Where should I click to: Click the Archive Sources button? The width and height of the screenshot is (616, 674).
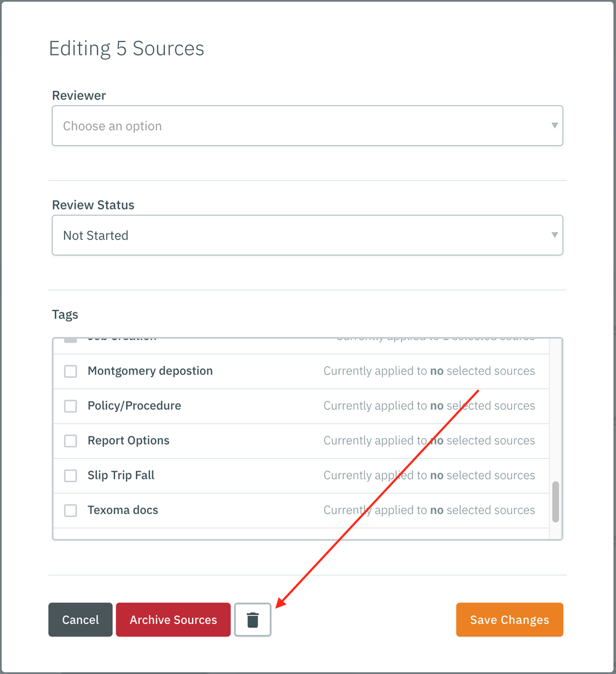(x=173, y=619)
